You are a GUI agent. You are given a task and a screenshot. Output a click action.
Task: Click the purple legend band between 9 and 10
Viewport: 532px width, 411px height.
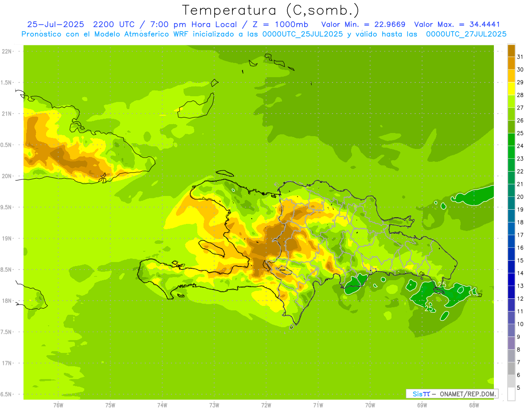(x=511, y=330)
